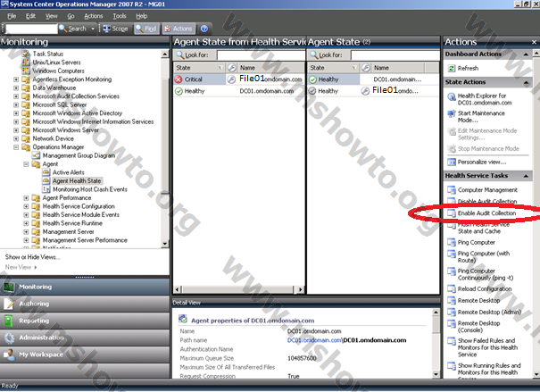Open the File menu
This screenshot has height=392, width=540.
(x=12, y=16)
